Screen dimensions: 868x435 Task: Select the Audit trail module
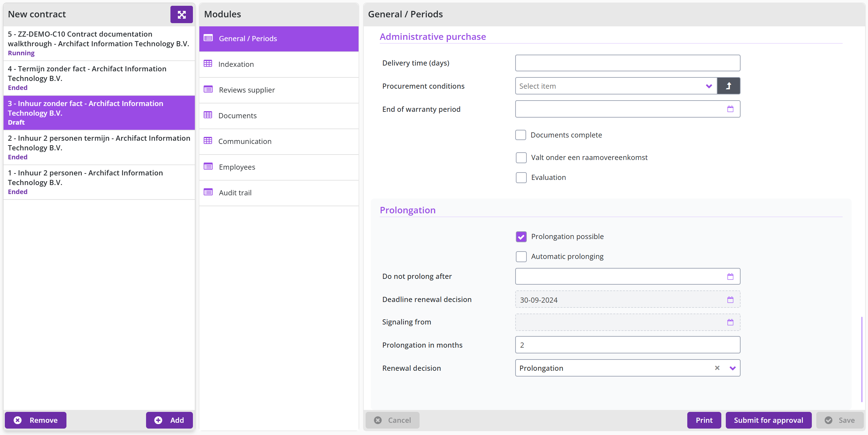279,193
